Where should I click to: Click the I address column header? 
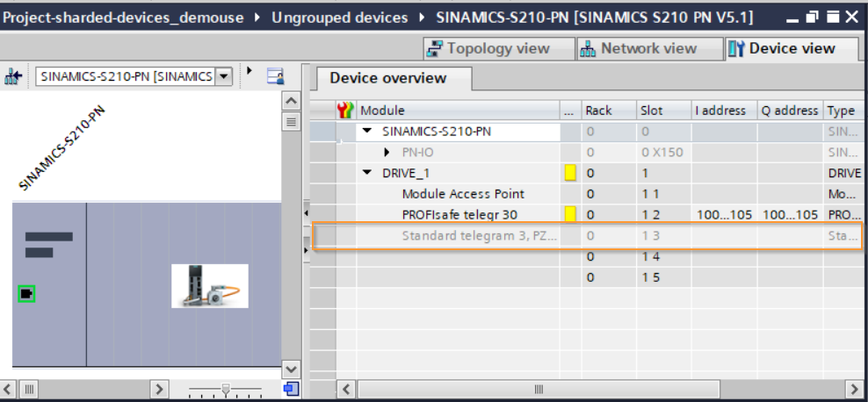tap(724, 111)
